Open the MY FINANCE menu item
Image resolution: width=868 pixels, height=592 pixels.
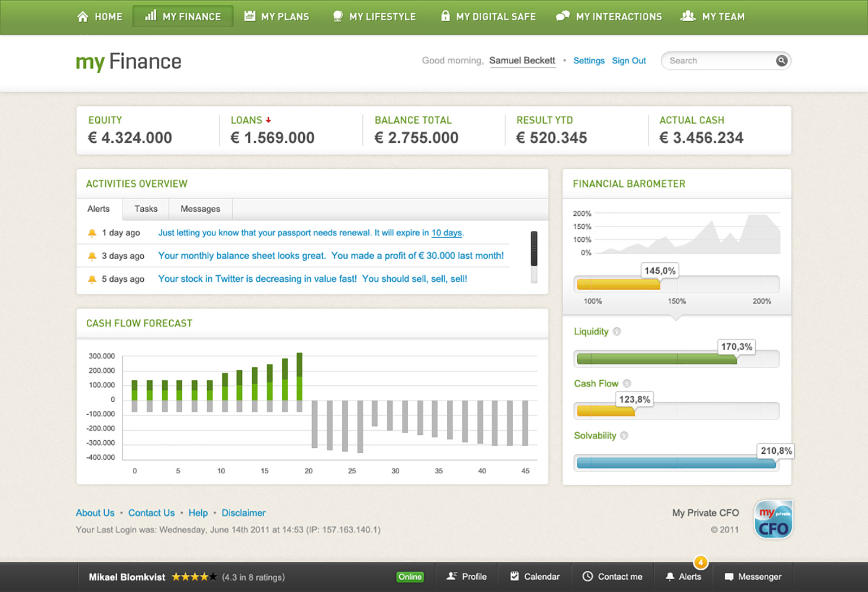click(183, 16)
